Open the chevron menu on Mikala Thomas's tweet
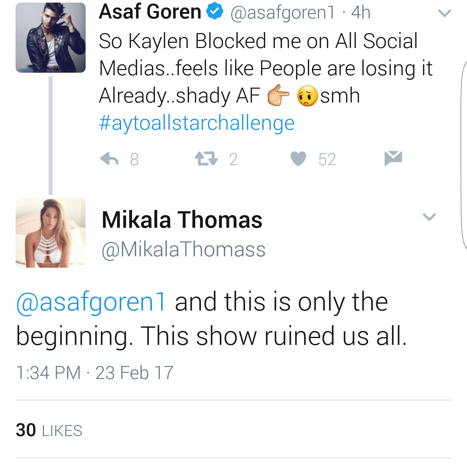Screen dimensions: 467x476 (429, 217)
